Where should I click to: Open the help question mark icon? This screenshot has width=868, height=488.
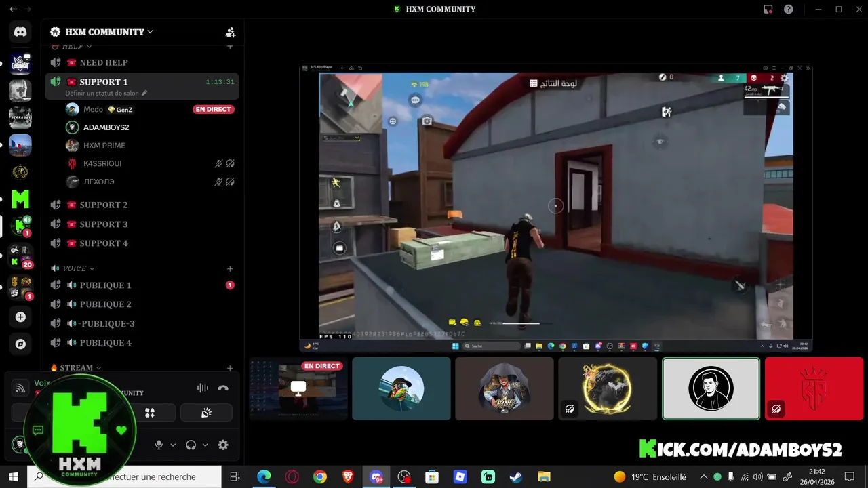789,9
